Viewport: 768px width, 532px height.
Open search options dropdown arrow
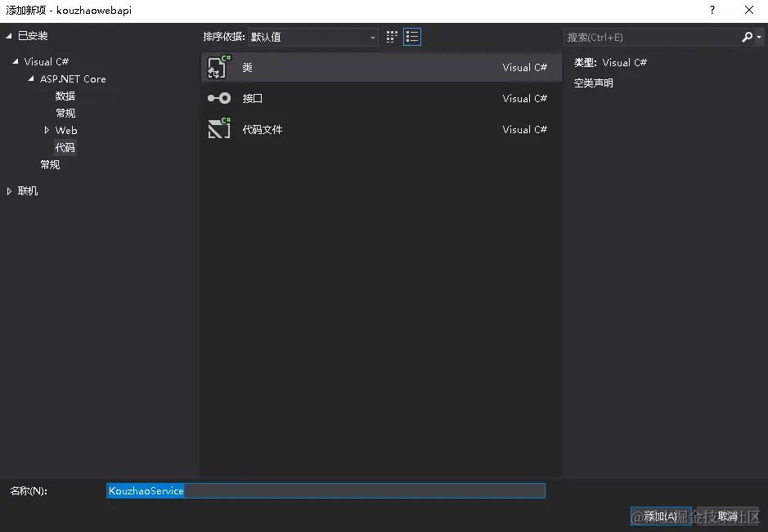[x=759, y=38]
